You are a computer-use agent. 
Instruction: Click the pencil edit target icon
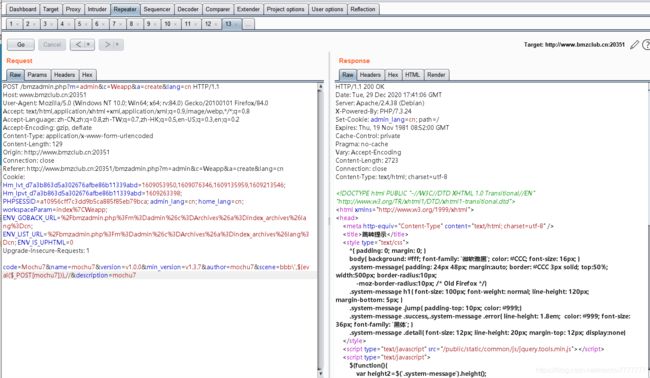pos(634,45)
